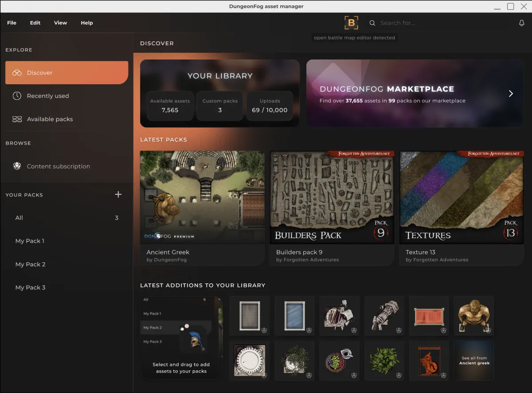Click subscription badge on golden statue asset
Viewport: 532px width, 393px height.
tap(488, 330)
